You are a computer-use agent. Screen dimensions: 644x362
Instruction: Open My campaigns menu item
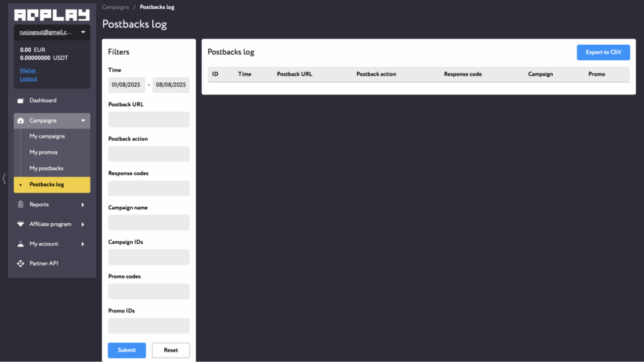pyautogui.click(x=47, y=136)
